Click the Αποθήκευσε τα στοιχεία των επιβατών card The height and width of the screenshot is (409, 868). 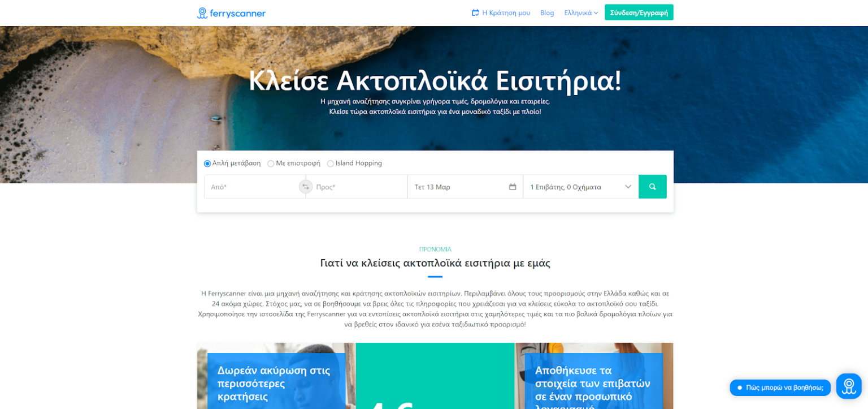594,381
